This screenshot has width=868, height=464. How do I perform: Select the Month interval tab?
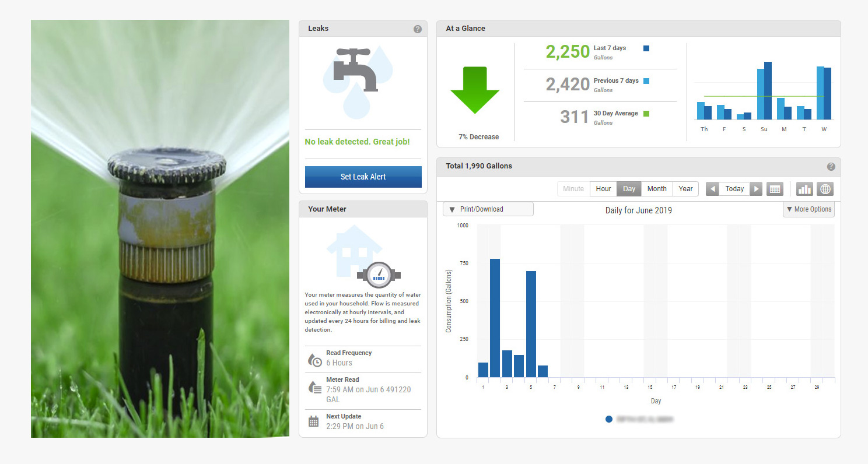tap(657, 189)
